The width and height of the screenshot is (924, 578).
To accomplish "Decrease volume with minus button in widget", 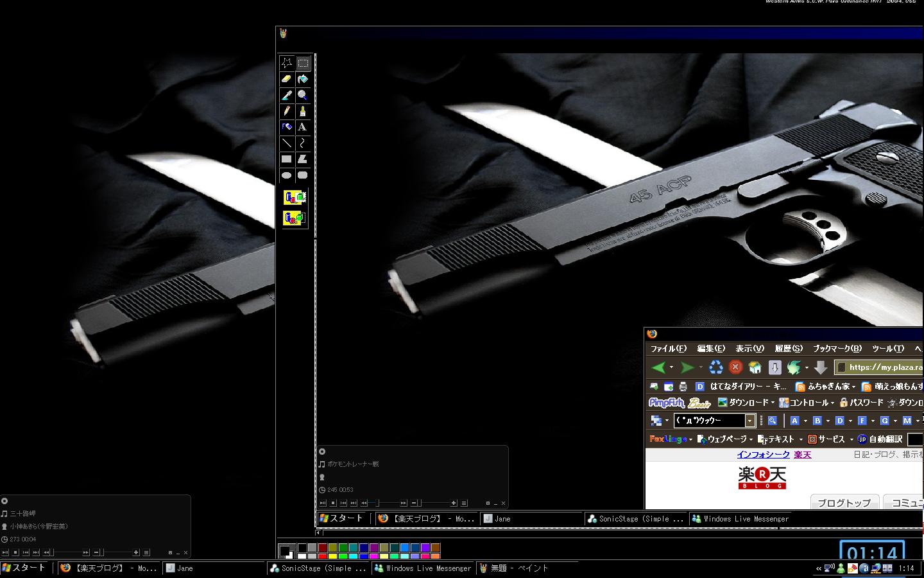I will pos(96,552).
